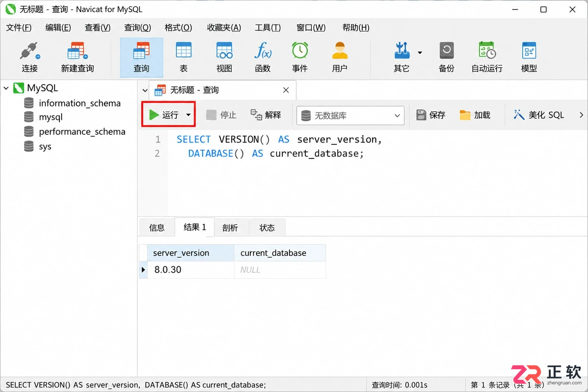Open the 表 tables view
Viewport: 588px width, 392px height.
(184, 57)
